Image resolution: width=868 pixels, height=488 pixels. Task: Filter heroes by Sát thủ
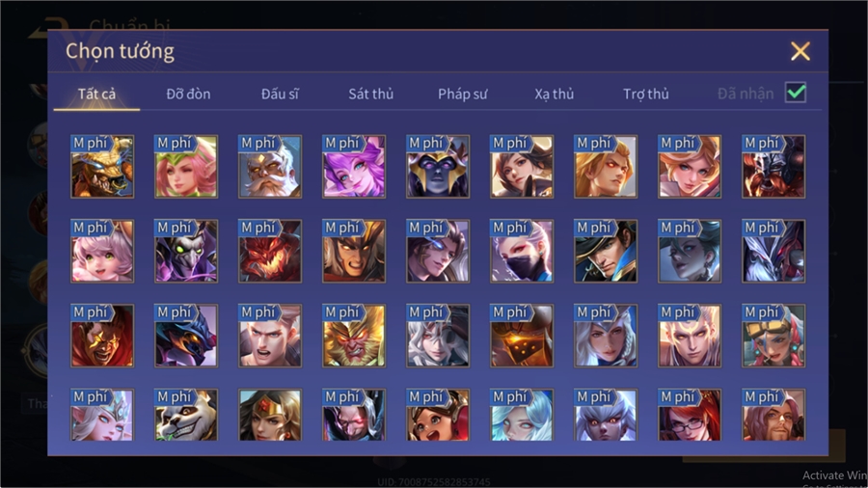[371, 95]
